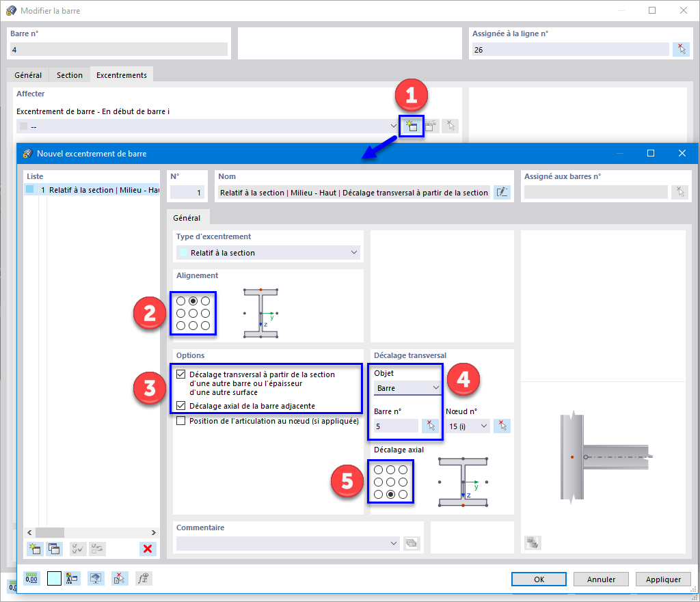Select top-left Alignement radio button

point(180,301)
